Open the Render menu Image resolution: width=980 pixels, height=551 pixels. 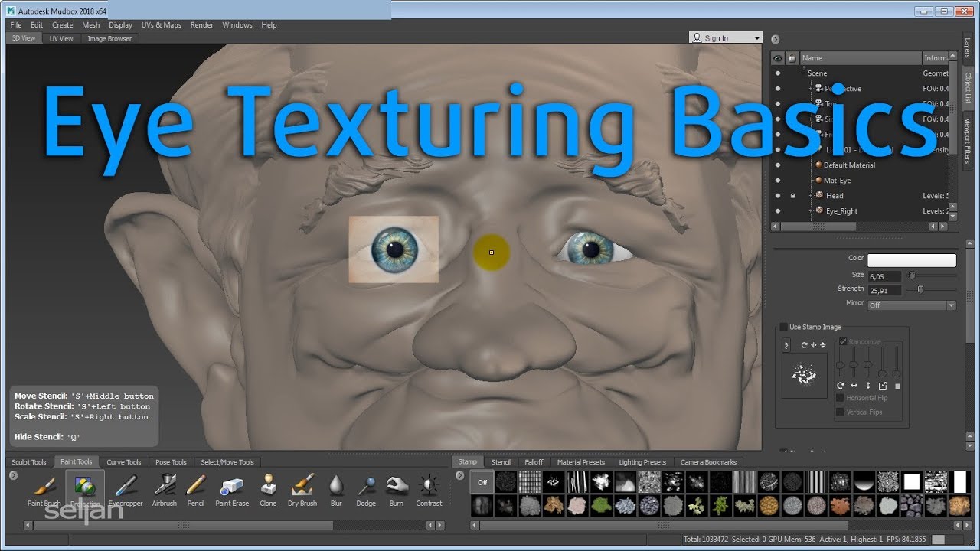pyautogui.click(x=202, y=25)
